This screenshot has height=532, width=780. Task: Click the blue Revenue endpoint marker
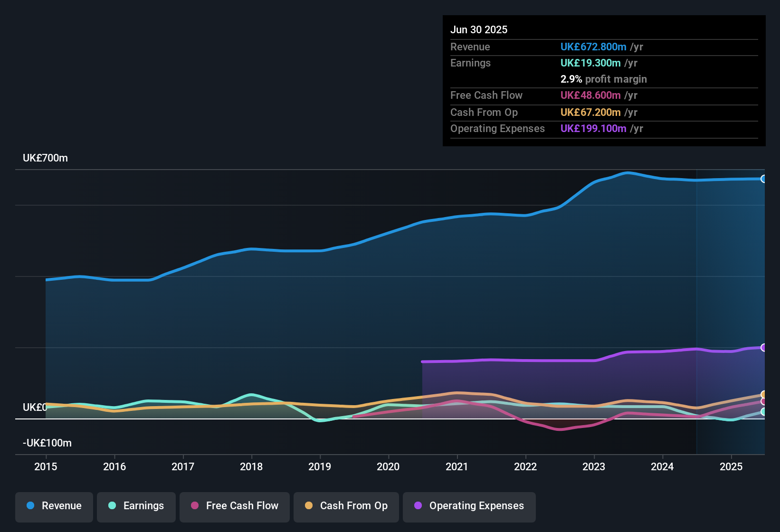[x=764, y=179]
